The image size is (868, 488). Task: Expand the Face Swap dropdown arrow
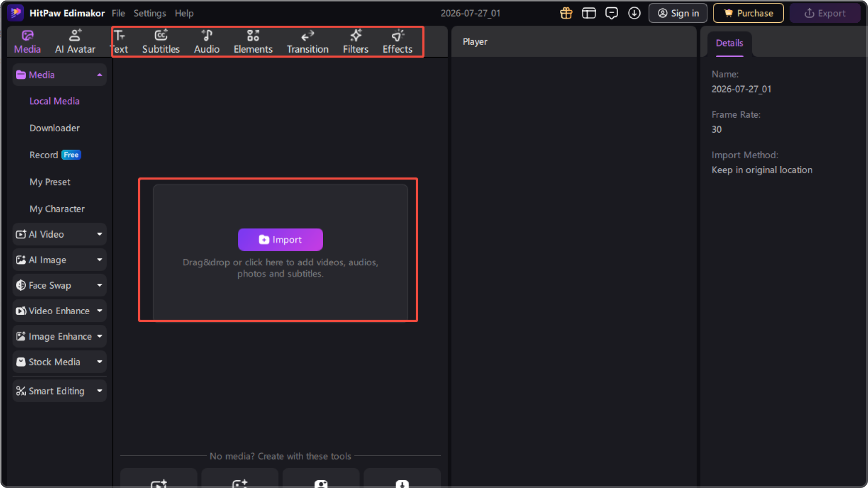coord(100,286)
